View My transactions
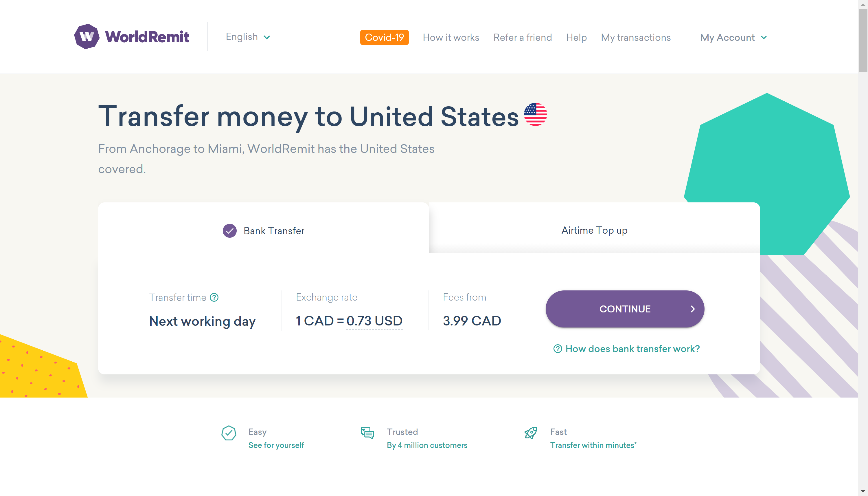 coord(635,37)
